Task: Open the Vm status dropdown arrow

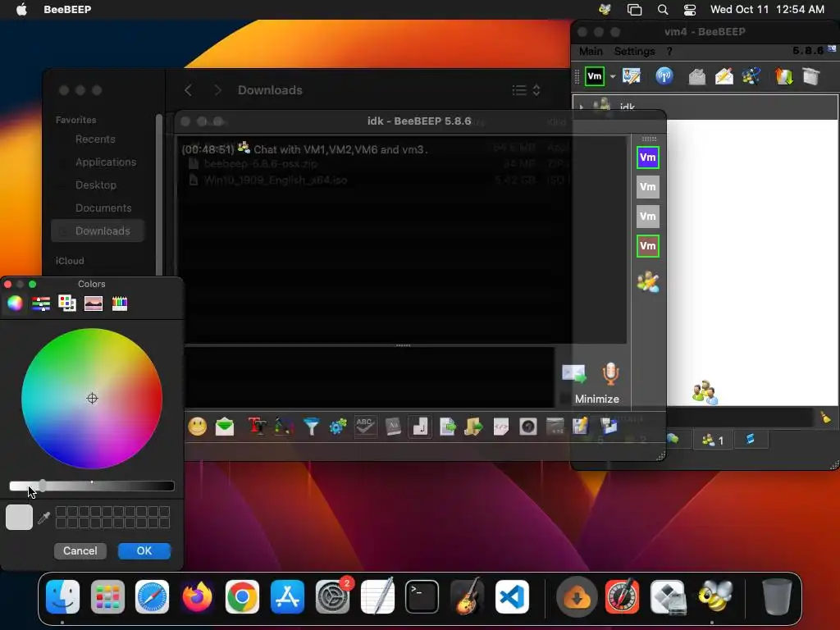Action: click(613, 76)
